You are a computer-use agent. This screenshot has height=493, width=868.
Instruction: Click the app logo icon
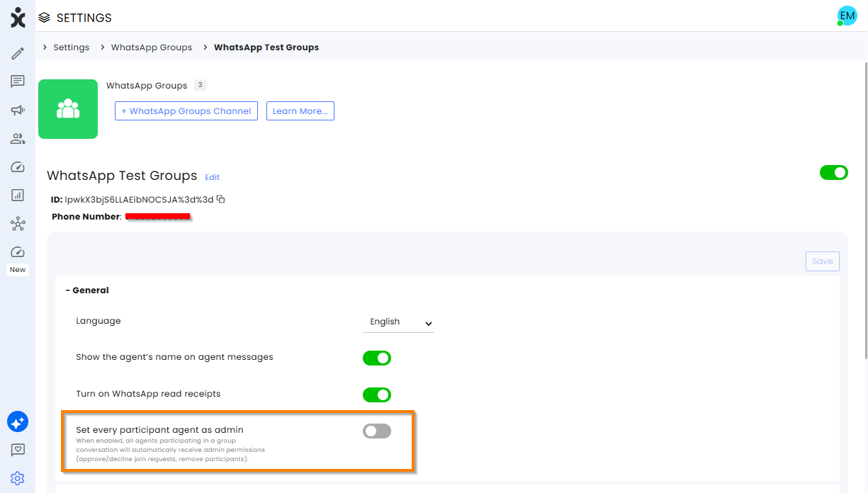[18, 18]
